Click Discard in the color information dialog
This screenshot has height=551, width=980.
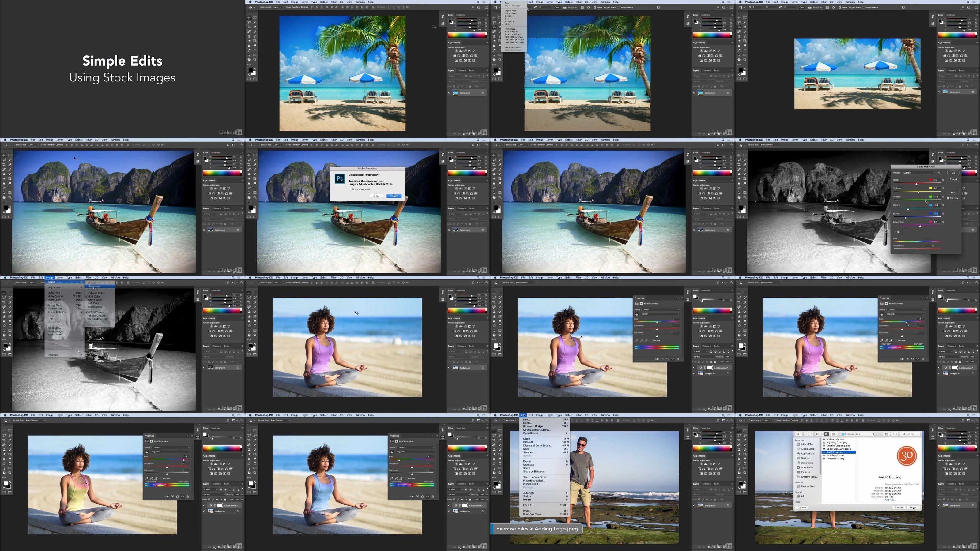pyautogui.click(x=394, y=196)
